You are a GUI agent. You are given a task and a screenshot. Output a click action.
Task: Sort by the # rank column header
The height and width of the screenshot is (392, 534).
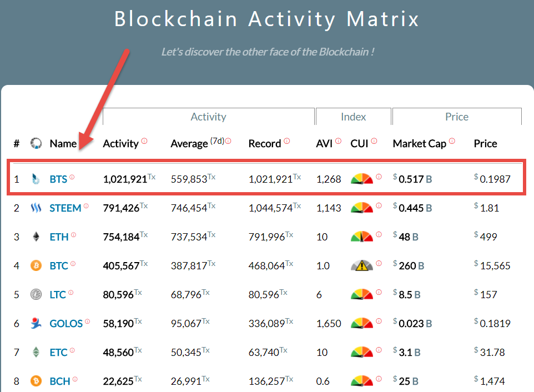tap(16, 143)
